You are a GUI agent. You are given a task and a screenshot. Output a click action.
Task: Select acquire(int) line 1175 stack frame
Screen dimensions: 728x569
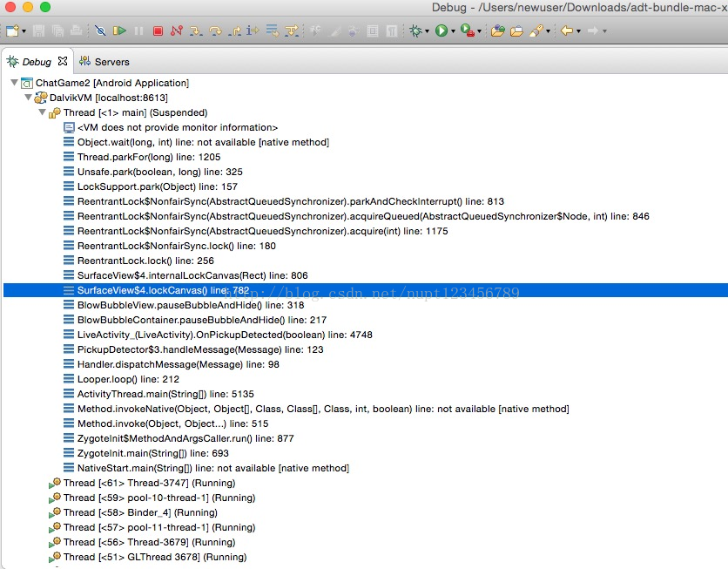coord(262,231)
